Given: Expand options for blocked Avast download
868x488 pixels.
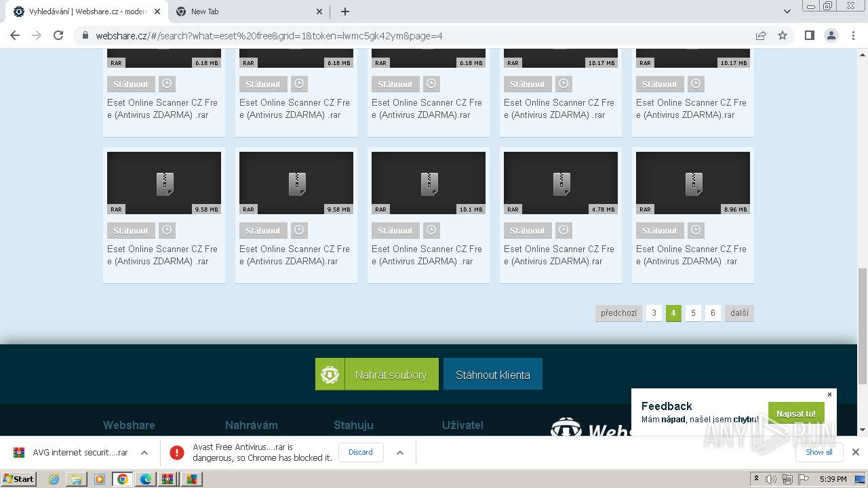Looking at the screenshot, I should click(400, 452).
